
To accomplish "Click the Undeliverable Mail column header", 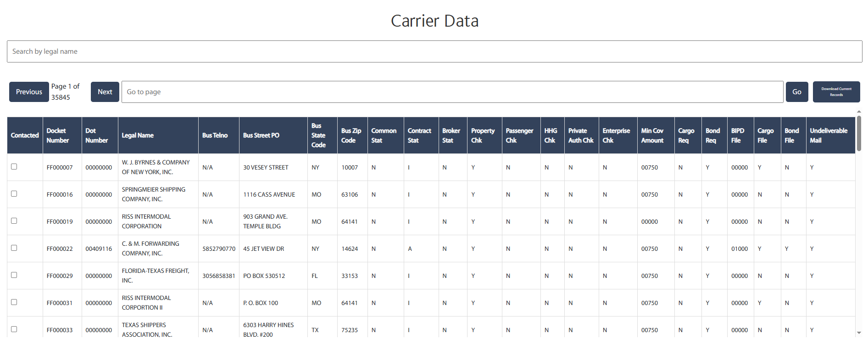I will pos(828,136).
